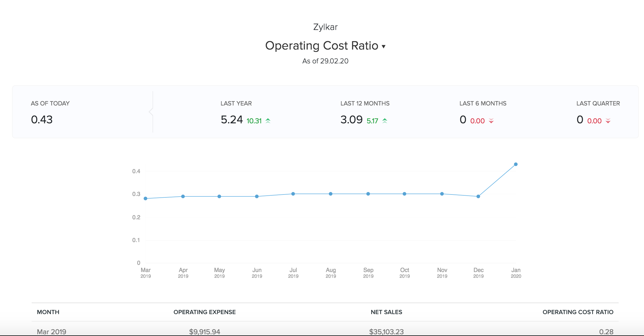The image size is (644, 336).
Task: Select the Mar 2019 data point on chart
Action: point(146,199)
